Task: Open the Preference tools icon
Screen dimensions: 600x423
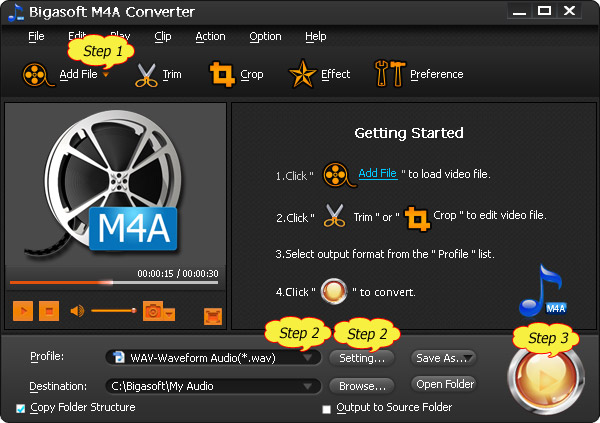Action: (390, 73)
